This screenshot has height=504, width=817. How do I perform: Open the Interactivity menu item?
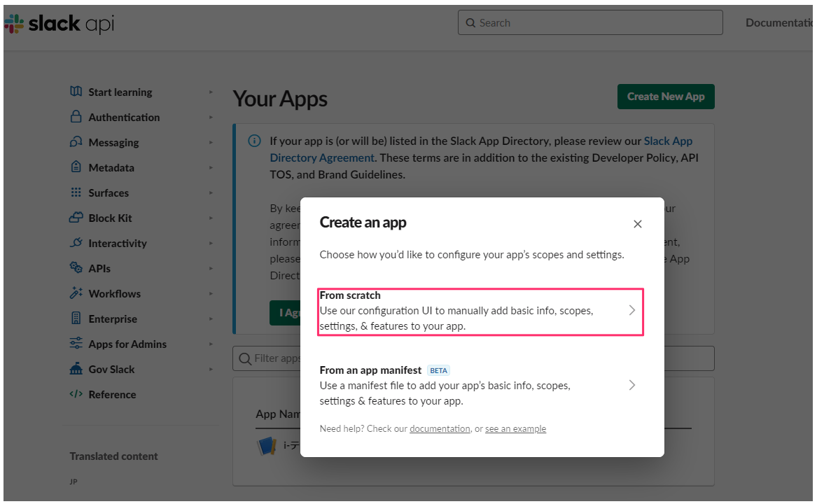point(118,244)
